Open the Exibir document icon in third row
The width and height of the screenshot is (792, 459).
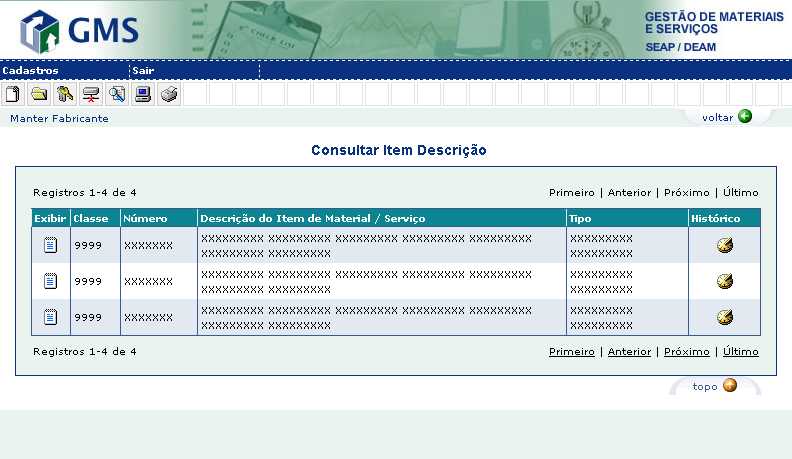[x=50, y=317]
